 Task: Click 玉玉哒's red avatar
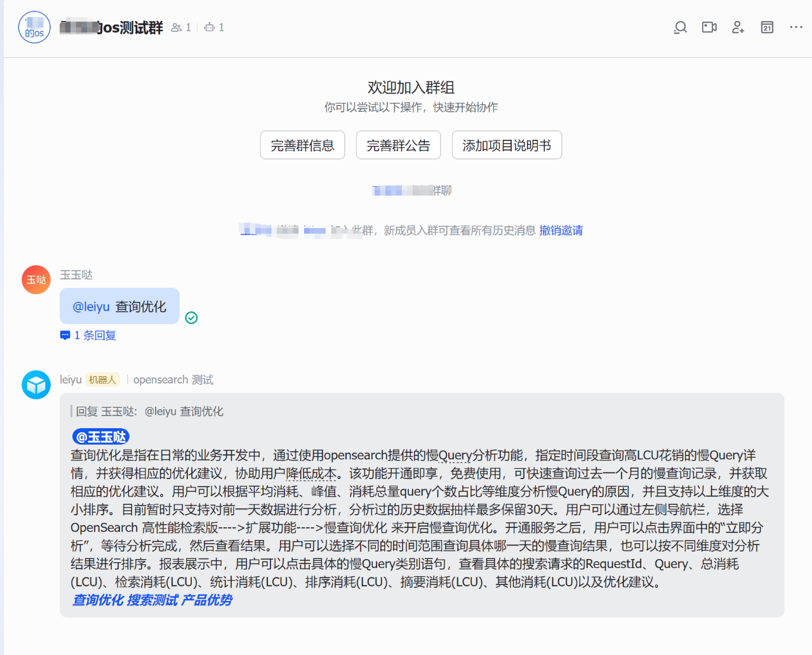point(36,279)
